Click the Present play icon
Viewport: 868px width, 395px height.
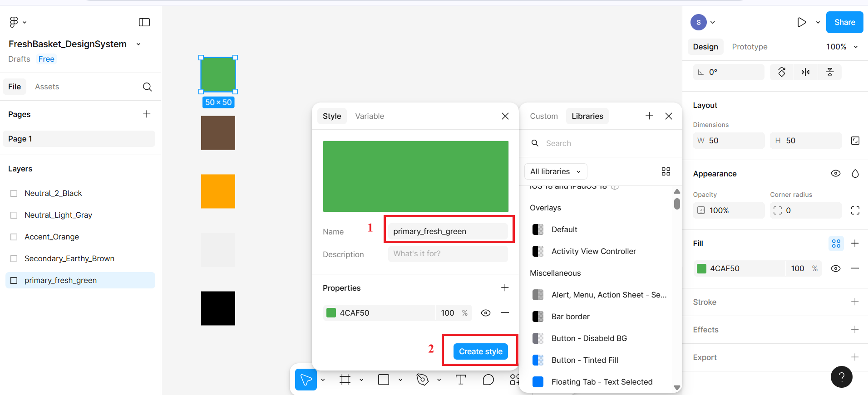802,22
